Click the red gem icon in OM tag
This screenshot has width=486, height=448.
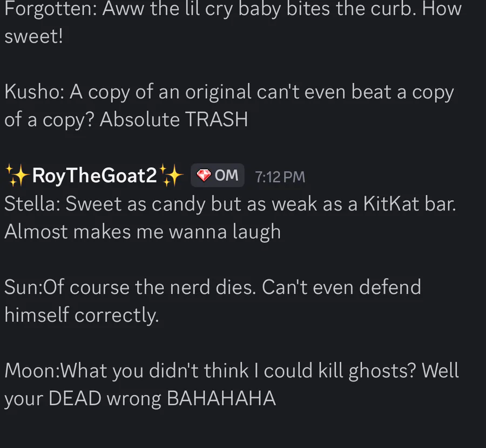pyautogui.click(x=204, y=175)
